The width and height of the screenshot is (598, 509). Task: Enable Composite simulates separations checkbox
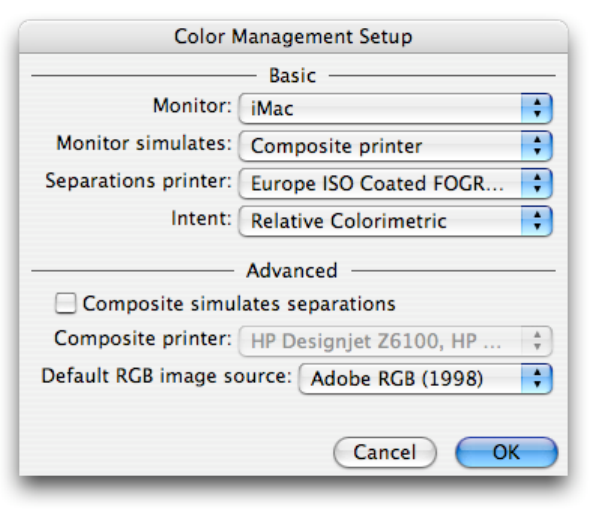click(66, 303)
